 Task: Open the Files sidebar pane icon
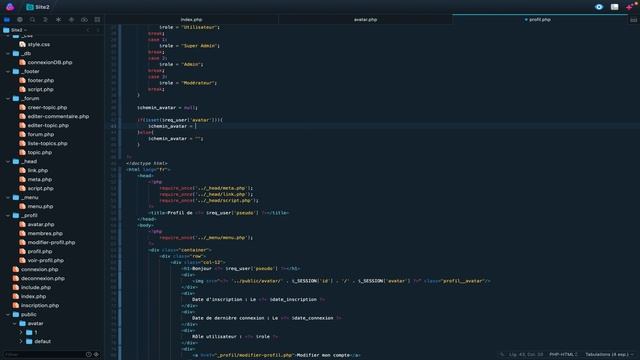pos(7,20)
